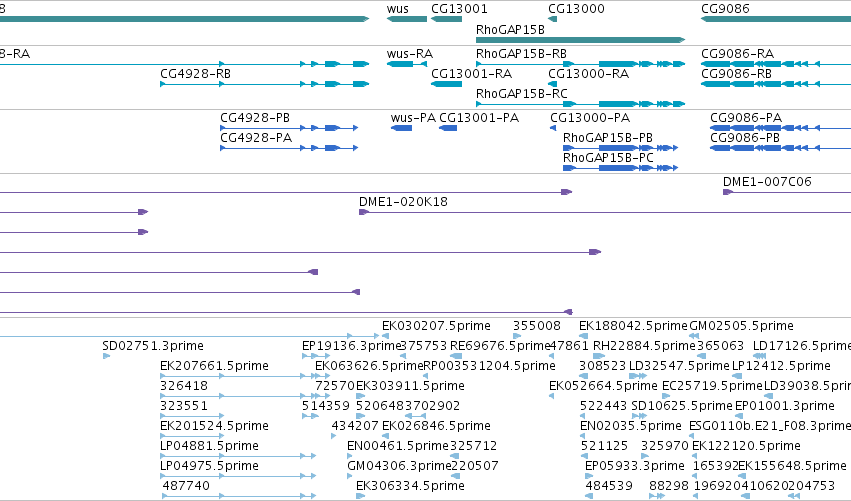Select protein CG9086-PA
Screen dimensions: 851x501
pos(746,118)
